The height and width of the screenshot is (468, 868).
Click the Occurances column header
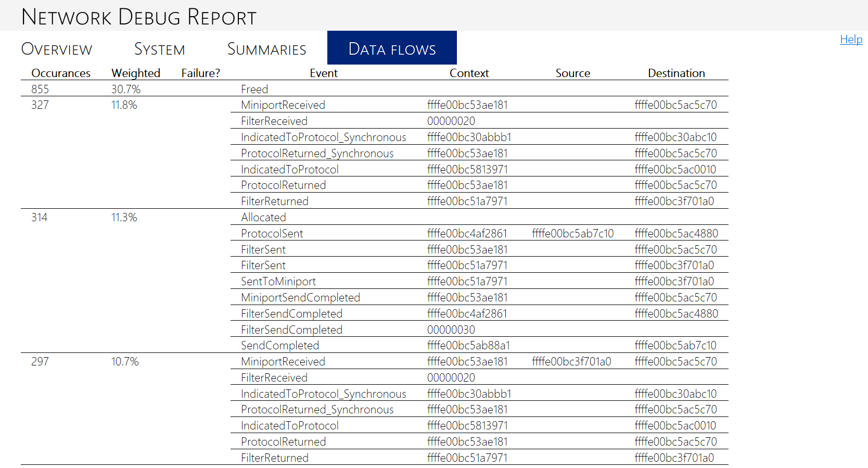pyautogui.click(x=61, y=73)
